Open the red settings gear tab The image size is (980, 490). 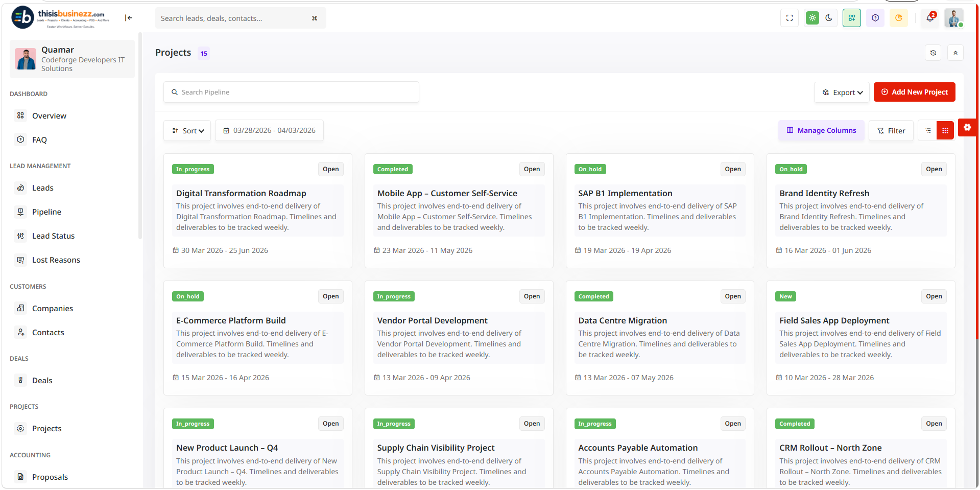pyautogui.click(x=967, y=127)
